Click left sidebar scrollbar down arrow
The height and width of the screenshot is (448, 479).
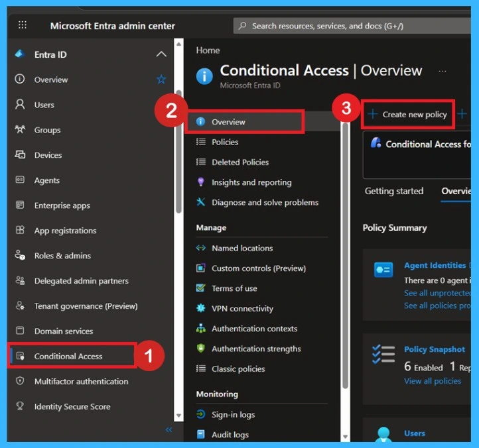(178, 416)
